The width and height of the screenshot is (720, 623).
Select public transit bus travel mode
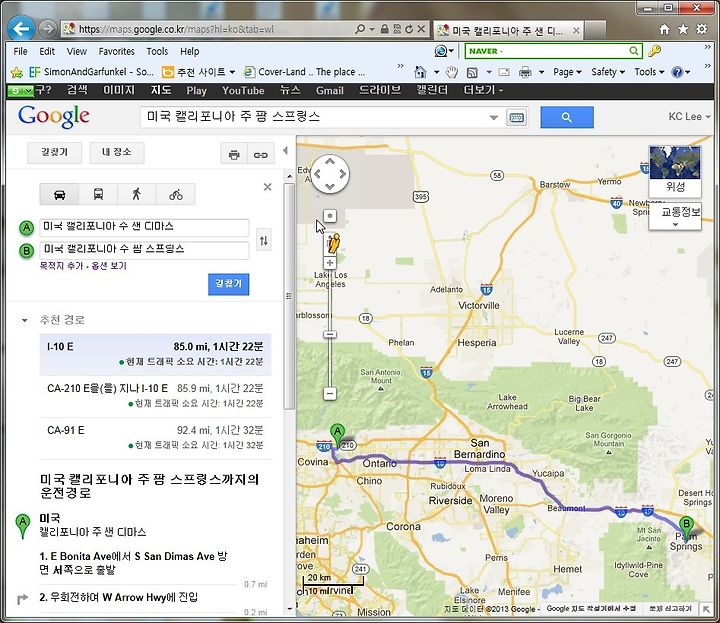pyautogui.click(x=98, y=194)
